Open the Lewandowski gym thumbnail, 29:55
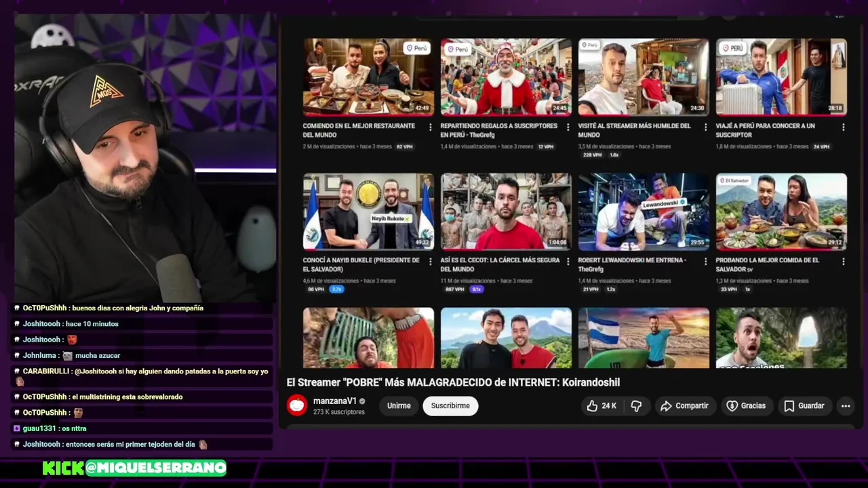Viewport: 868px width, 488px height. [x=644, y=211]
